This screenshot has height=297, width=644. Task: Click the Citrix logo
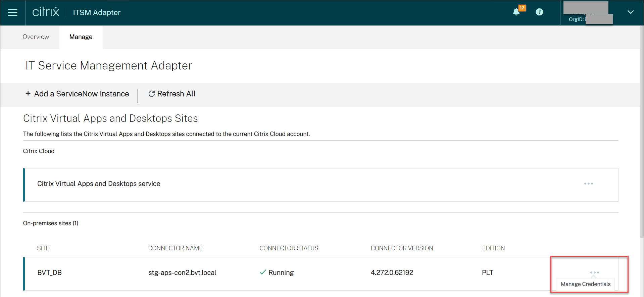[x=46, y=12]
